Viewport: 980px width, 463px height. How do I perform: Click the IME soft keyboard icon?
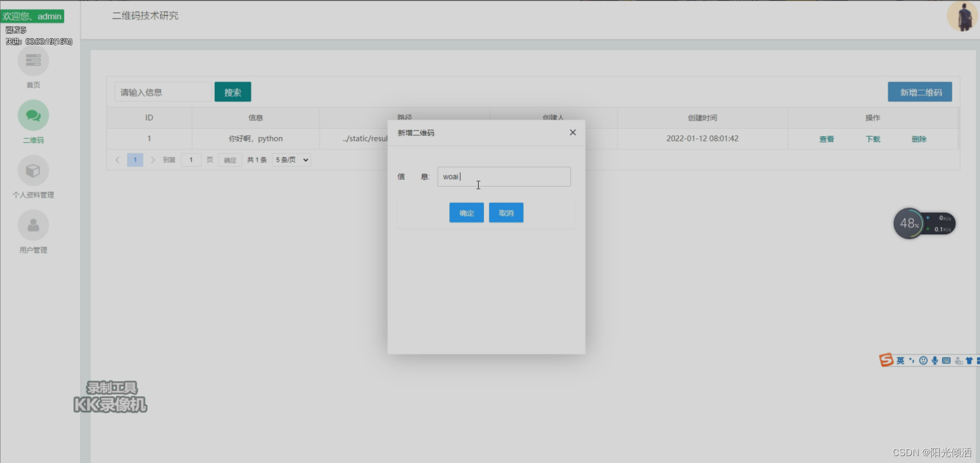(x=946, y=361)
